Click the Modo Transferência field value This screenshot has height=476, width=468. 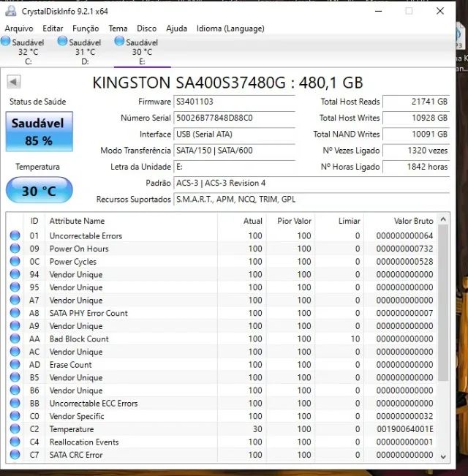click(x=234, y=151)
